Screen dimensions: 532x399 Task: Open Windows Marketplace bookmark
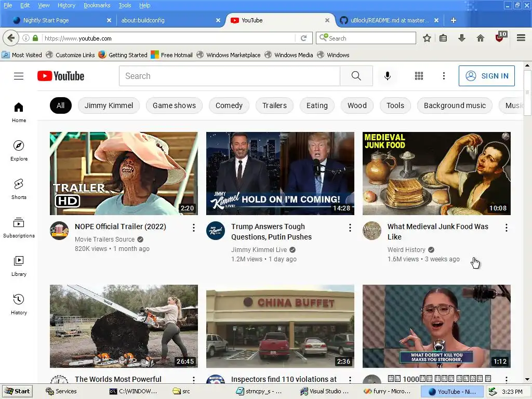point(229,55)
